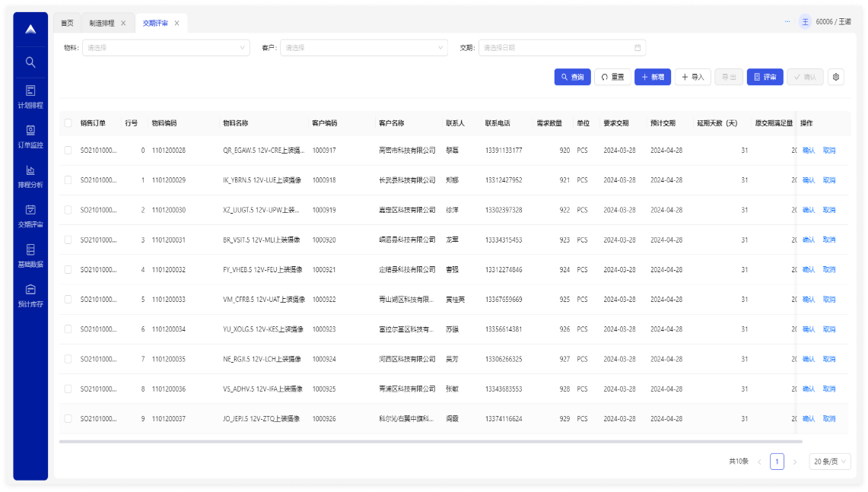The image size is (868, 492).
Task: Open 计划排程 in the sidebar
Action: tap(30, 97)
